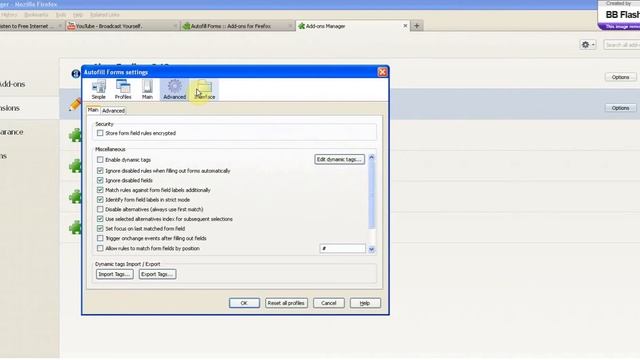Uncheck Set focus on last matched field
This screenshot has width=640, height=360.
[100, 229]
